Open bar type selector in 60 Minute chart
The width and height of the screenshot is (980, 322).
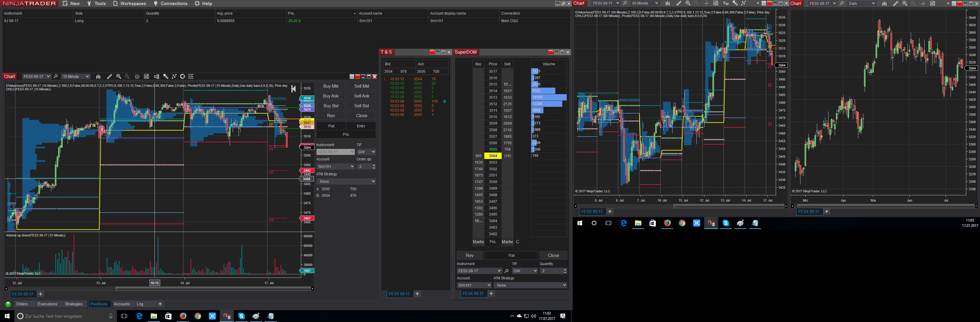[x=668, y=3]
